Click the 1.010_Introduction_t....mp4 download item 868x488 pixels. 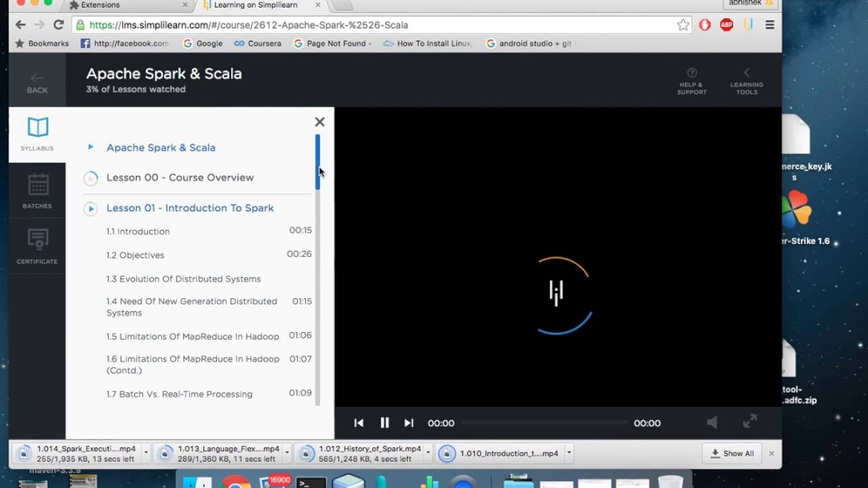[x=500, y=453]
